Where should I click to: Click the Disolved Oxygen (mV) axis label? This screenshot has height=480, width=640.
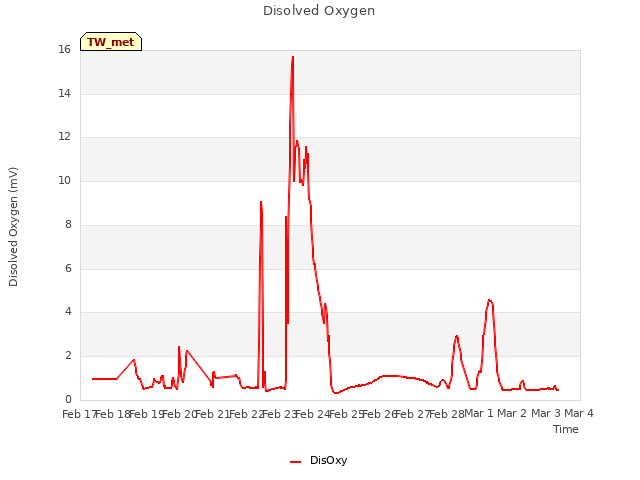[13, 227]
